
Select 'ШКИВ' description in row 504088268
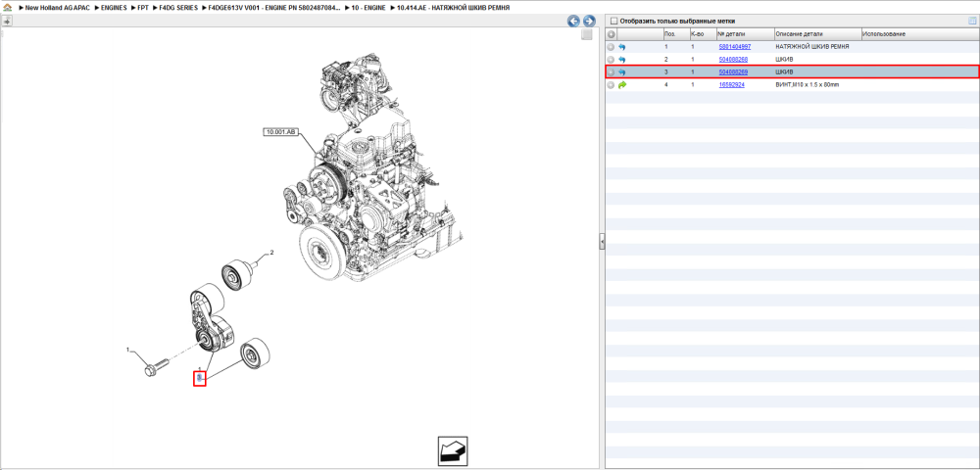784,60
